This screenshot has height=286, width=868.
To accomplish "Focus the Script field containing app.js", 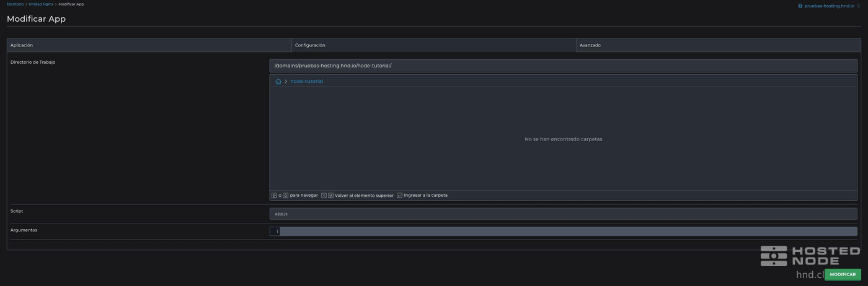I will tap(563, 214).
